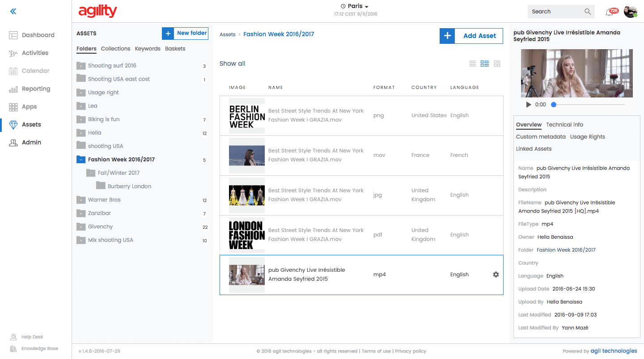Expand the Givenchy folder
The height and width of the screenshot is (359, 644).
tap(81, 227)
